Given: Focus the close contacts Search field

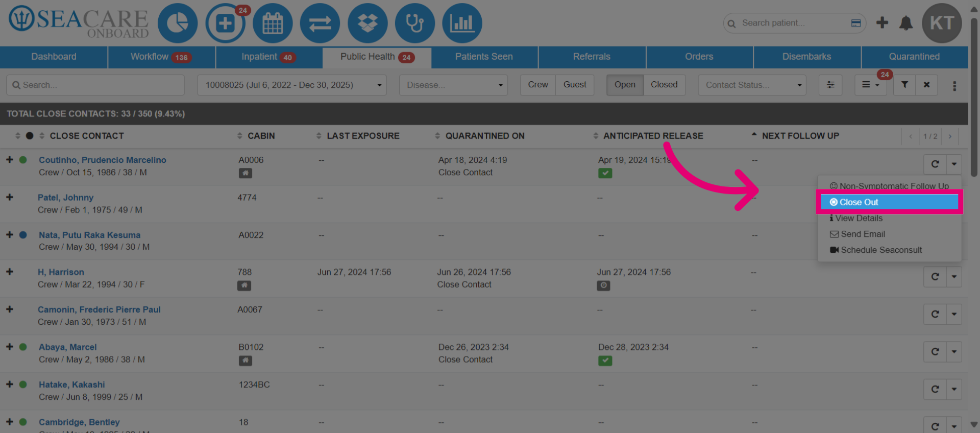Looking at the screenshot, I should point(95,85).
